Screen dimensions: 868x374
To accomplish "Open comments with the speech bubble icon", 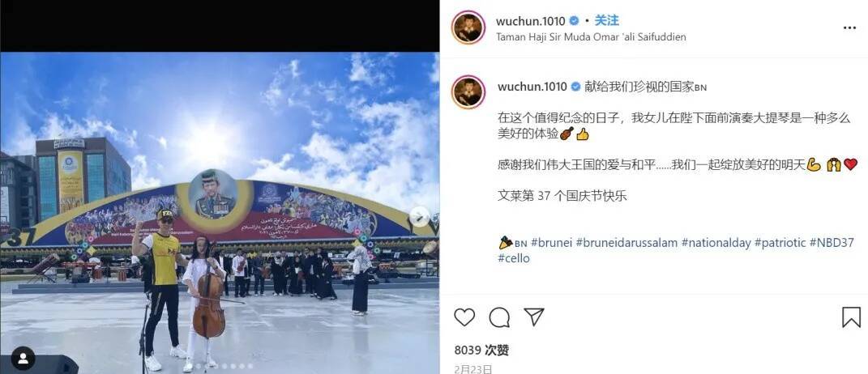I will (499, 317).
